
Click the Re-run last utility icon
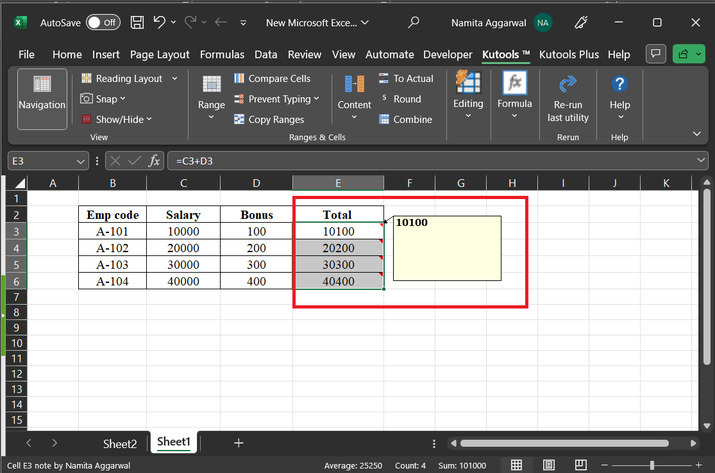tap(568, 84)
